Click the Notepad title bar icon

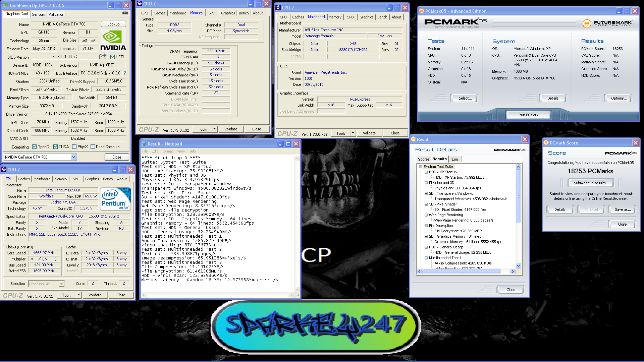(x=144, y=144)
